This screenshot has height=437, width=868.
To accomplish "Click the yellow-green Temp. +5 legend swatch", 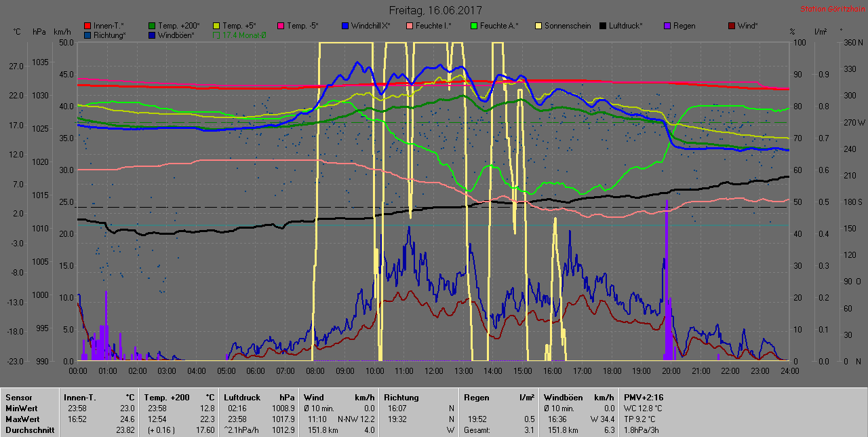I will pyautogui.click(x=216, y=26).
